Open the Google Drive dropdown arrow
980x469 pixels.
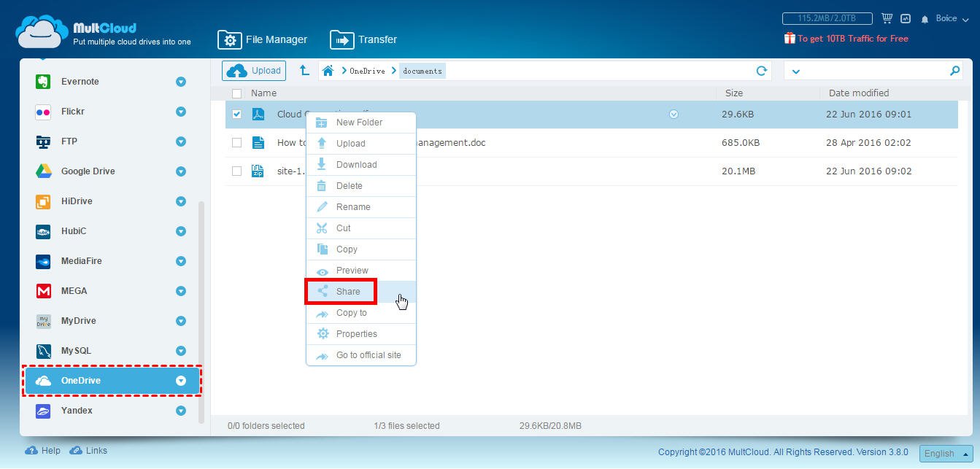[x=181, y=171]
